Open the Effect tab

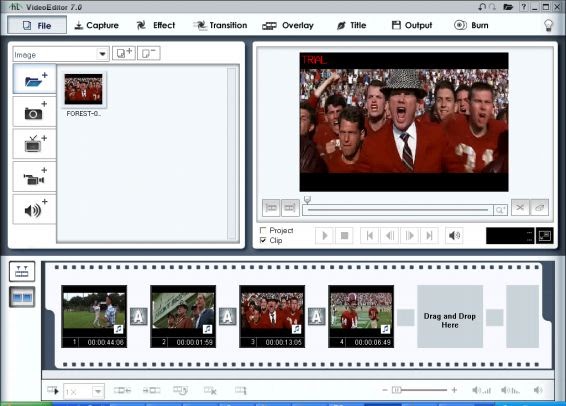tap(156, 25)
